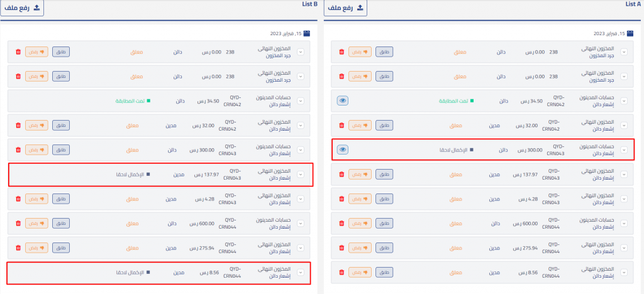Click the calendar icon in List A
644x294 pixels.
[630, 34]
